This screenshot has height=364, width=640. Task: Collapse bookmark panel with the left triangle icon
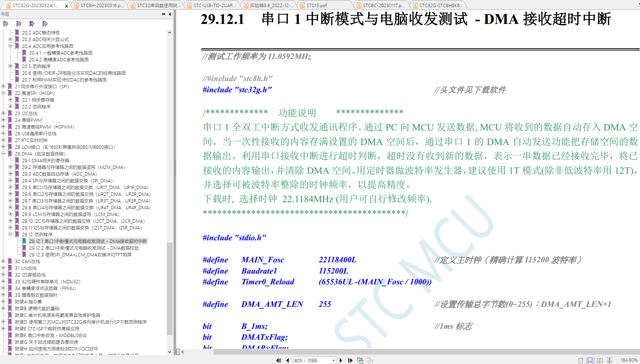coord(170,14)
